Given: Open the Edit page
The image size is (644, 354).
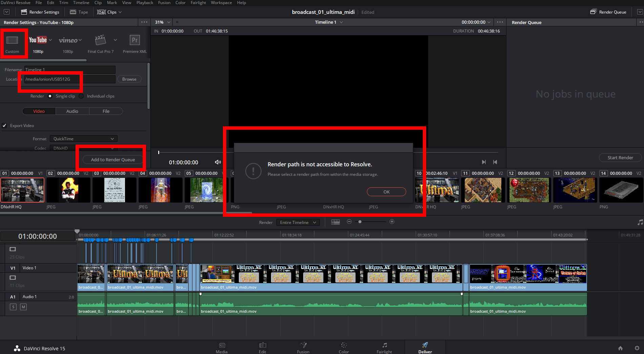Looking at the screenshot, I should (263, 348).
